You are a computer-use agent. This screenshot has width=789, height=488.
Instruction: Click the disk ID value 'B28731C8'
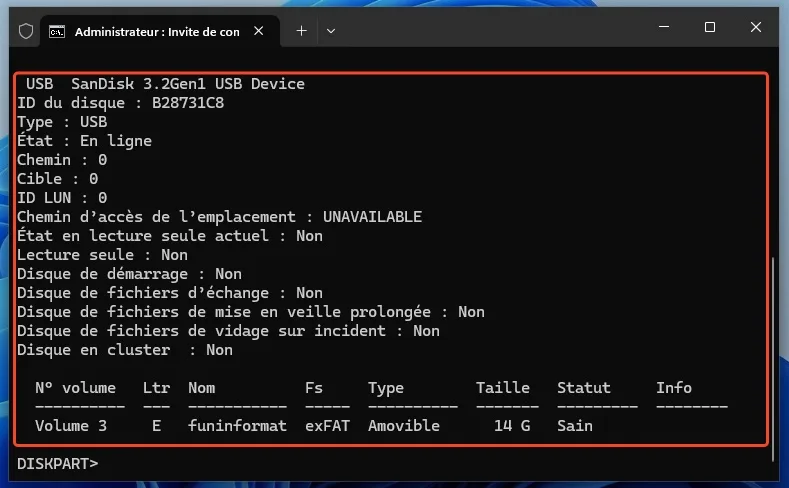point(188,103)
